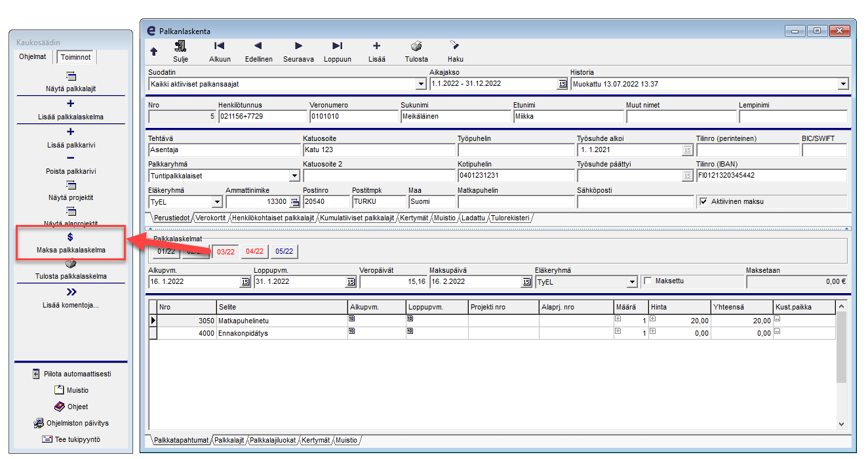
Task: Click scroll-down arrow of salary rows table
Action: coord(842,424)
